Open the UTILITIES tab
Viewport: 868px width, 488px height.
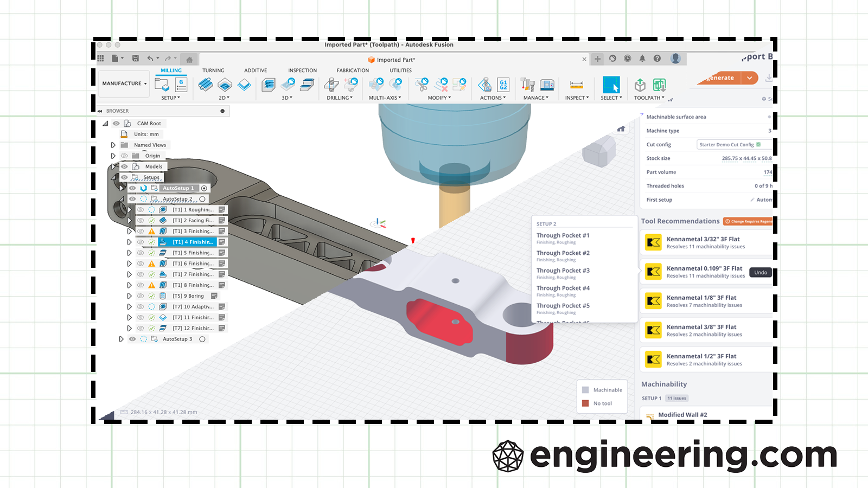(400, 70)
